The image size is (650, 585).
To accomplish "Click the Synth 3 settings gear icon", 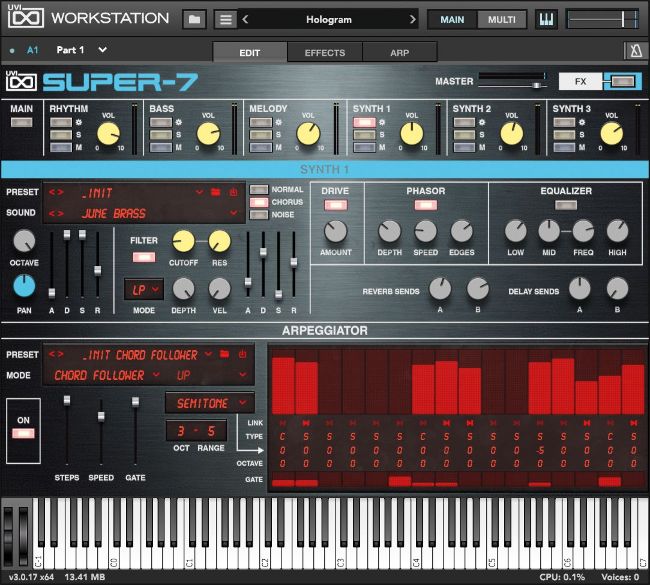I will pyautogui.click(x=582, y=122).
